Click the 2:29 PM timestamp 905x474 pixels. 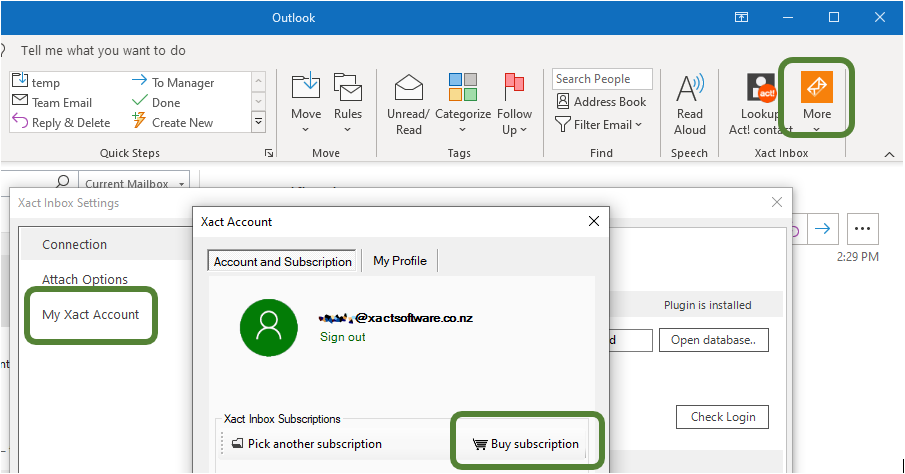pyautogui.click(x=858, y=256)
